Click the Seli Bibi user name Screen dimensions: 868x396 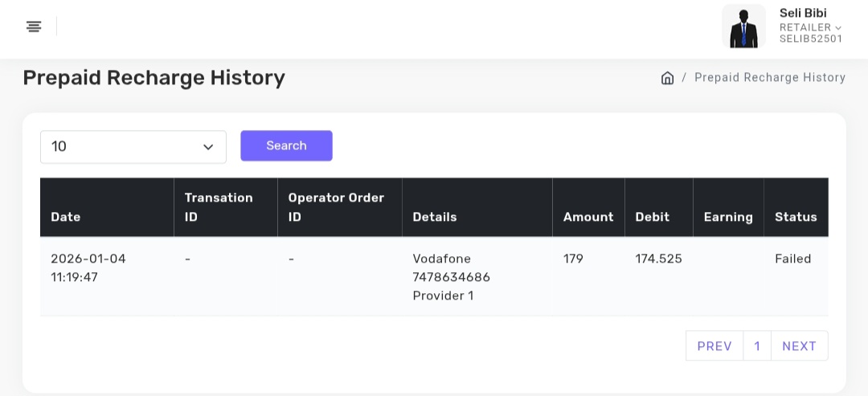(x=803, y=13)
